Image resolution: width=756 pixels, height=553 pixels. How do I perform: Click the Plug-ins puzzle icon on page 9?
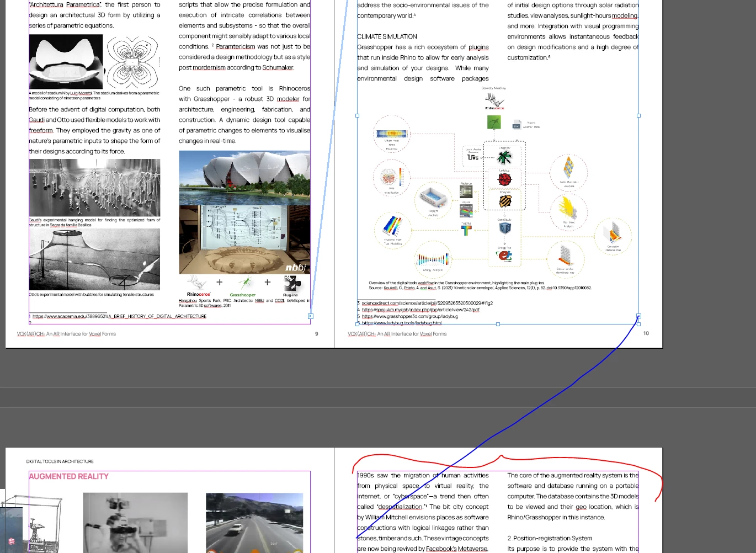click(x=291, y=283)
